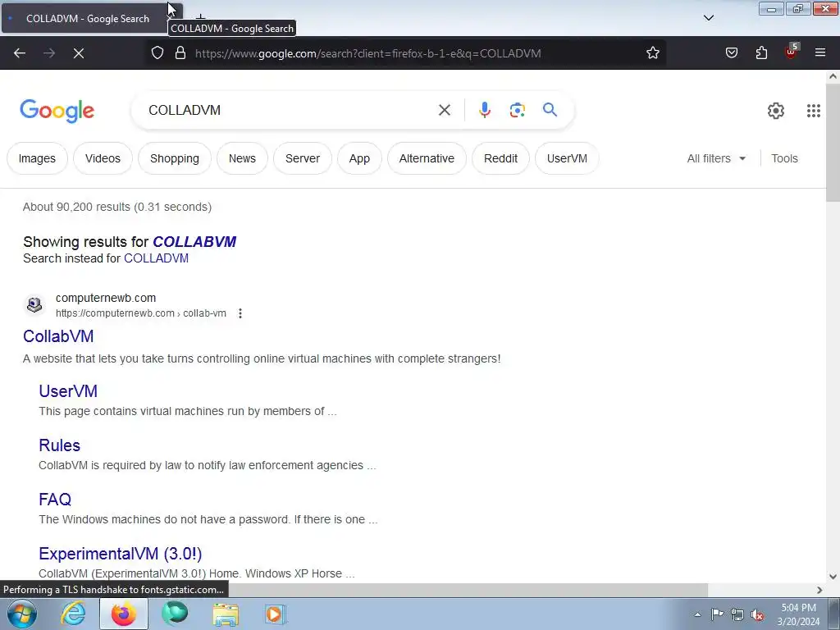
Task: Open ExperimentalVM (3.0!) sitelink
Action: tap(121, 554)
